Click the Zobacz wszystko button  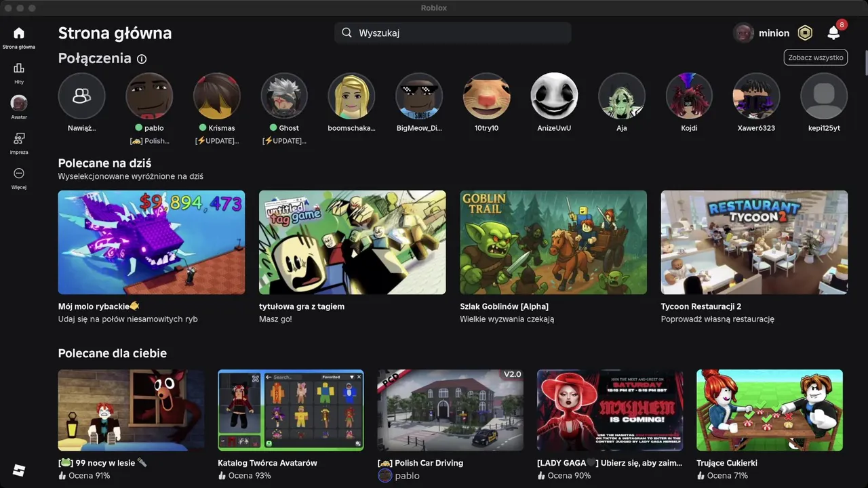point(816,58)
